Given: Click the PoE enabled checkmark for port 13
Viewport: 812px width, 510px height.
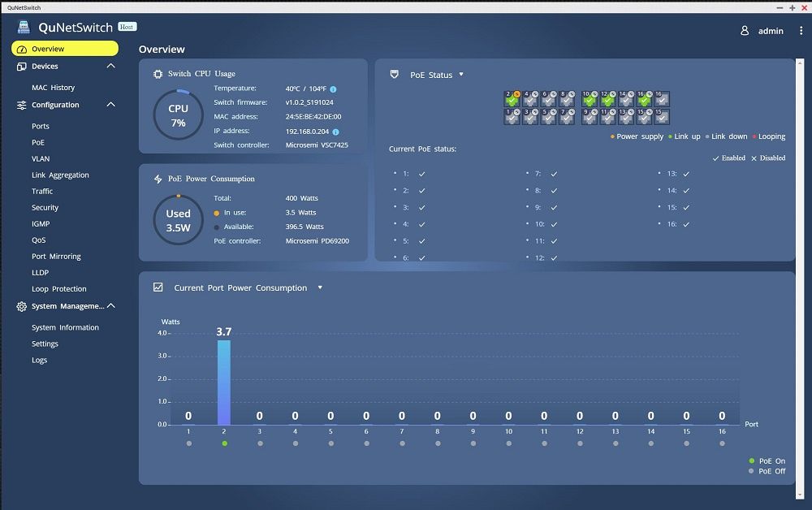Looking at the screenshot, I should tap(686, 174).
